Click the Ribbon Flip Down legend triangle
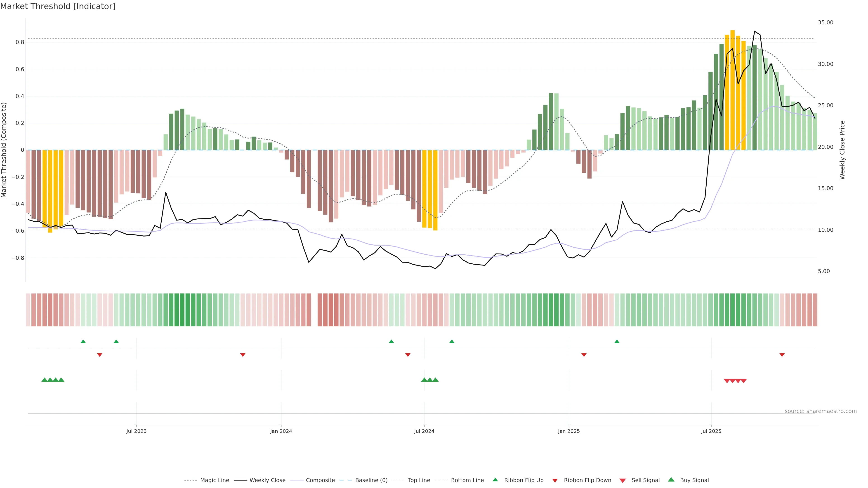The height and width of the screenshot is (488, 868). 555,481
